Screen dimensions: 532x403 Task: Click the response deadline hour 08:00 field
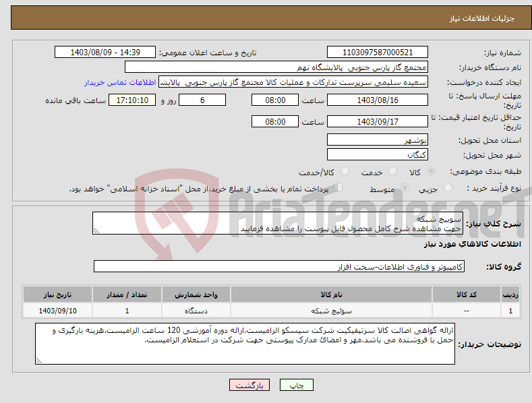click(275, 100)
